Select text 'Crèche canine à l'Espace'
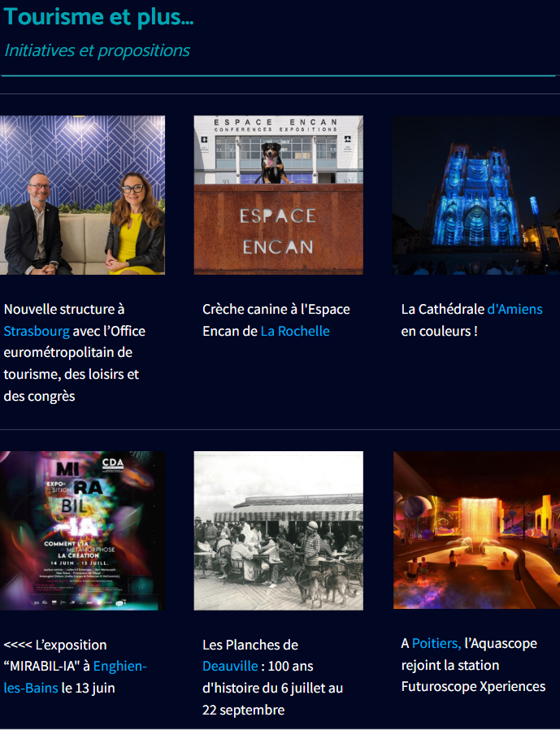This screenshot has height=730, width=560. coord(276,309)
